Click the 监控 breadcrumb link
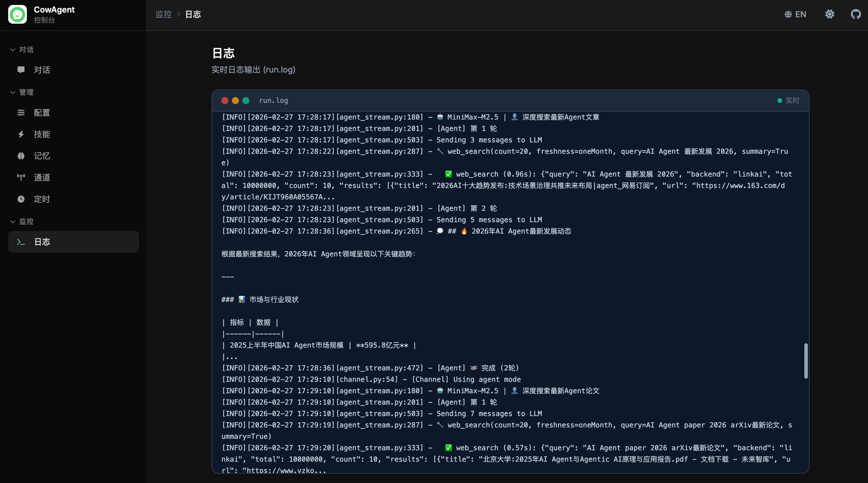This screenshot has width=868, height=483. (x=164, y=14)
